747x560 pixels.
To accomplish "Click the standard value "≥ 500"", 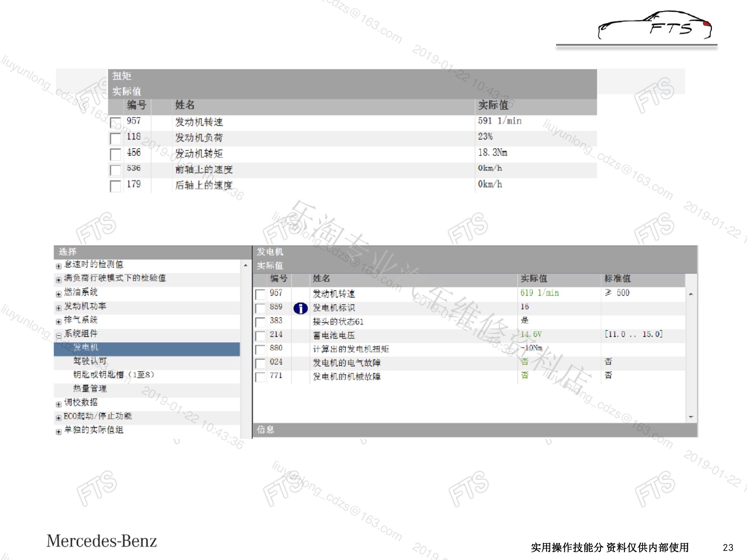I will tap(617, 293).
